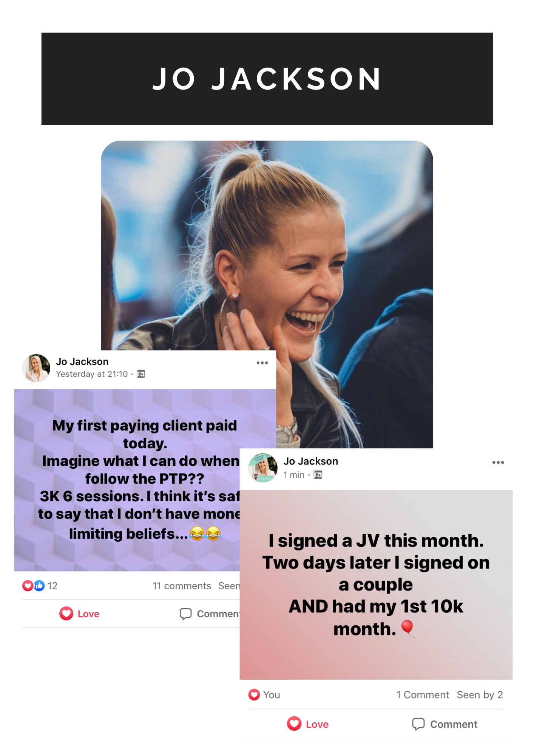
Task: Click the Seen by 2 text
Action: tap(480, 695)
